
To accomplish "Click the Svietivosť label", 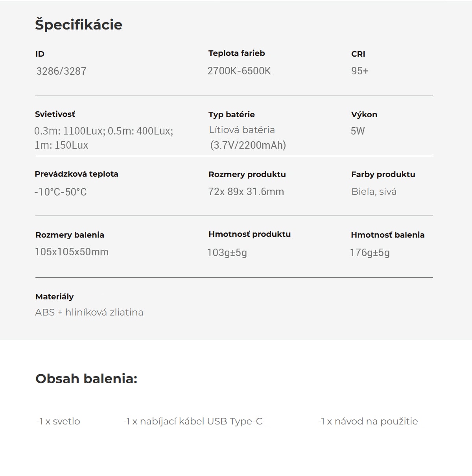I will pyautogui.click(x=55, y=114).
